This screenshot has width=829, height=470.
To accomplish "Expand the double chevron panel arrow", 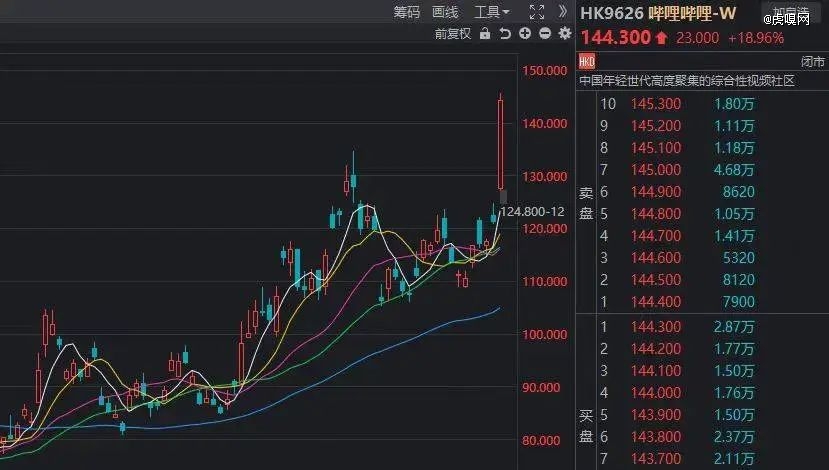I will coord(563,12).
